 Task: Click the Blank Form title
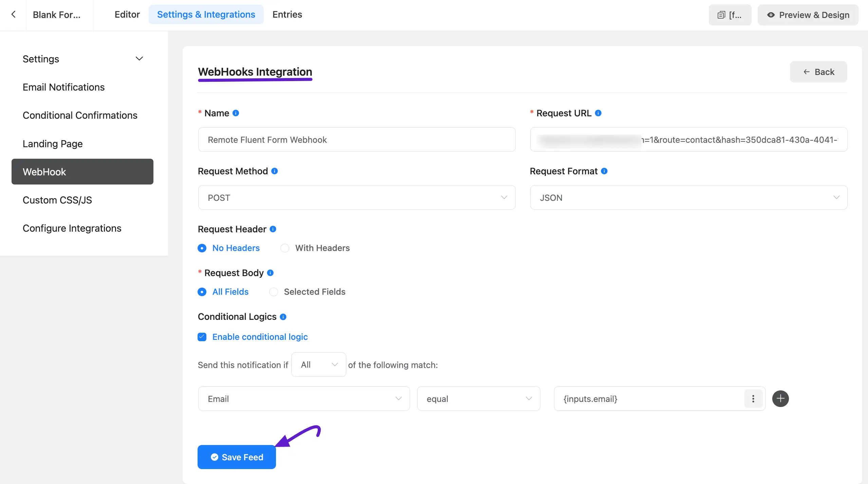pyautogui.click(x=57, y=15)
